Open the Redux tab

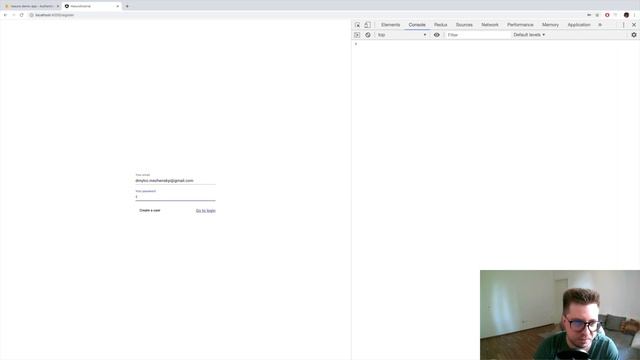tap(440, 25)
